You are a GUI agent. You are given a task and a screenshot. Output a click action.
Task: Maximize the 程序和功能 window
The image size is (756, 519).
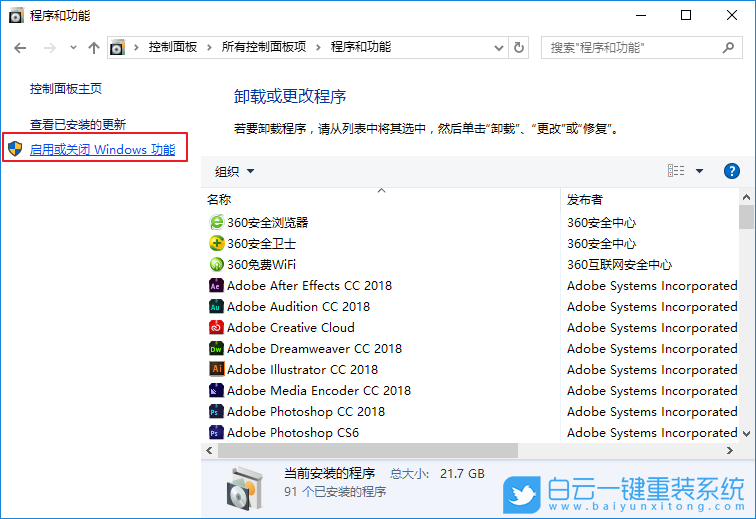pos(686,15)
